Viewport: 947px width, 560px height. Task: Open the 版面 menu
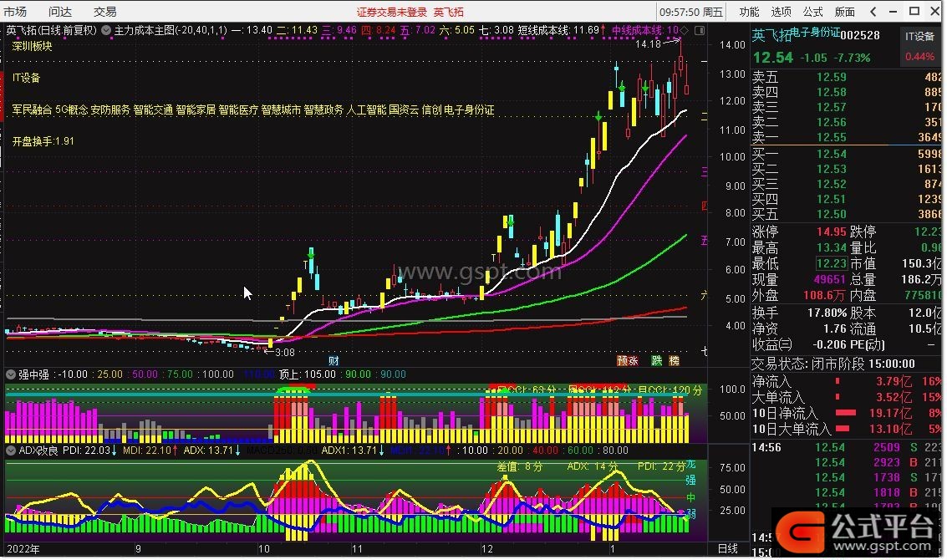[845, 12]
